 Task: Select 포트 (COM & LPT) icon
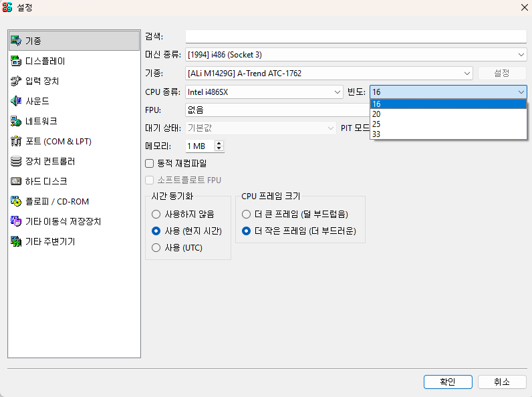(x=16, y=141)
